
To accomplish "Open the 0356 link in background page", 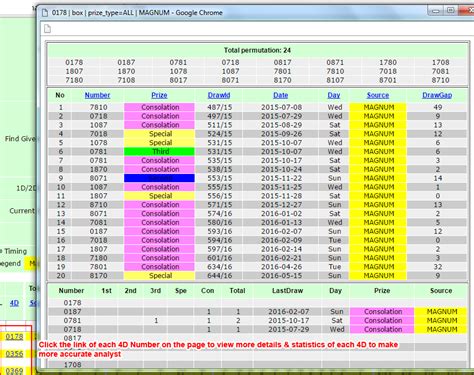I will [x=14, y=354].
